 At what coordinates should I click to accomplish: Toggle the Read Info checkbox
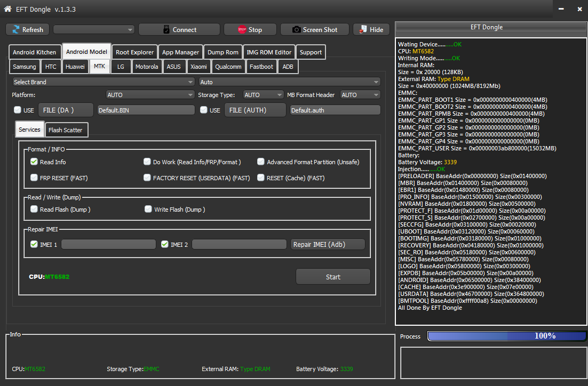(x=34, y=162)
